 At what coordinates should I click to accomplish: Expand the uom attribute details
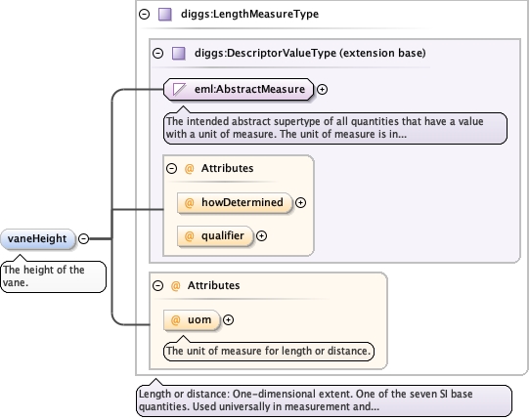(228, 319)
